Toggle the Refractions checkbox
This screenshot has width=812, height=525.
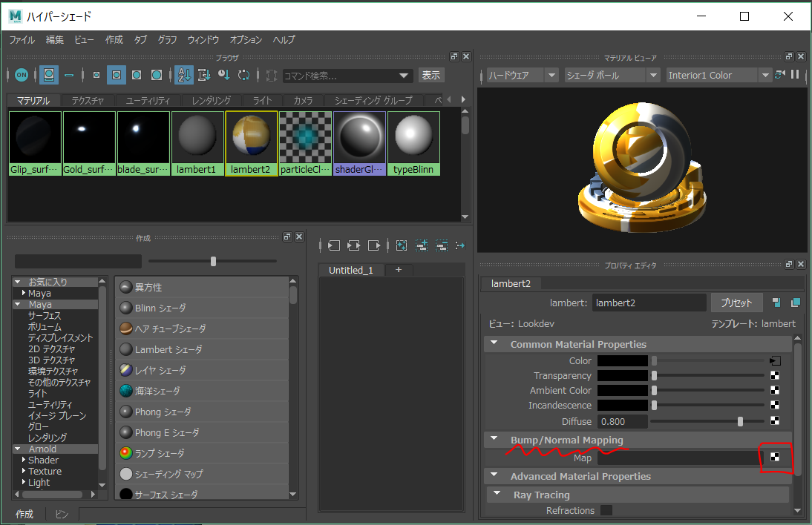click(x=606, y=510)
